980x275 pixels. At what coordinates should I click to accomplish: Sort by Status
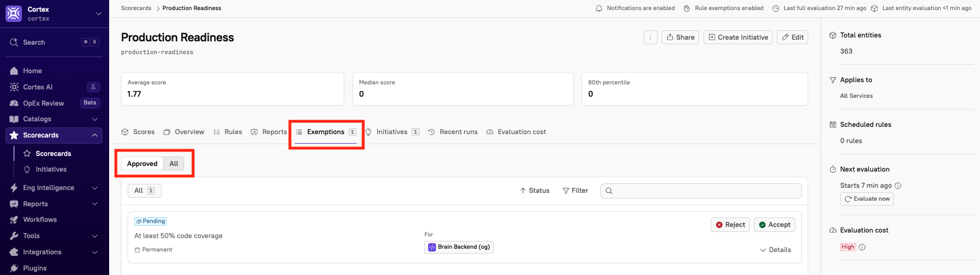coord(534,191)
